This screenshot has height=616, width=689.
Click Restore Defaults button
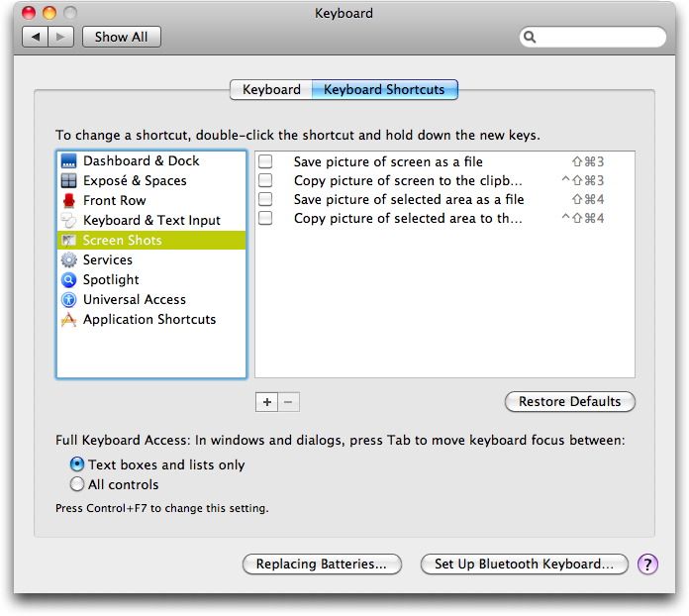coord(570,401)
